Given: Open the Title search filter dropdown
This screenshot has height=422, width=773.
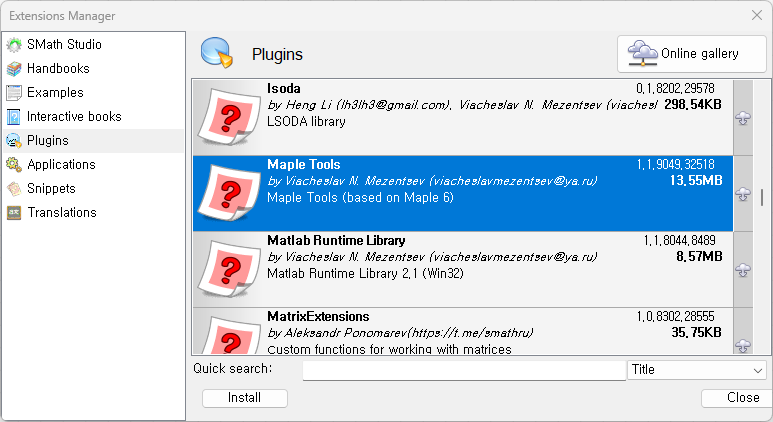Looking at the screenshot, I should tap(697, 370).
